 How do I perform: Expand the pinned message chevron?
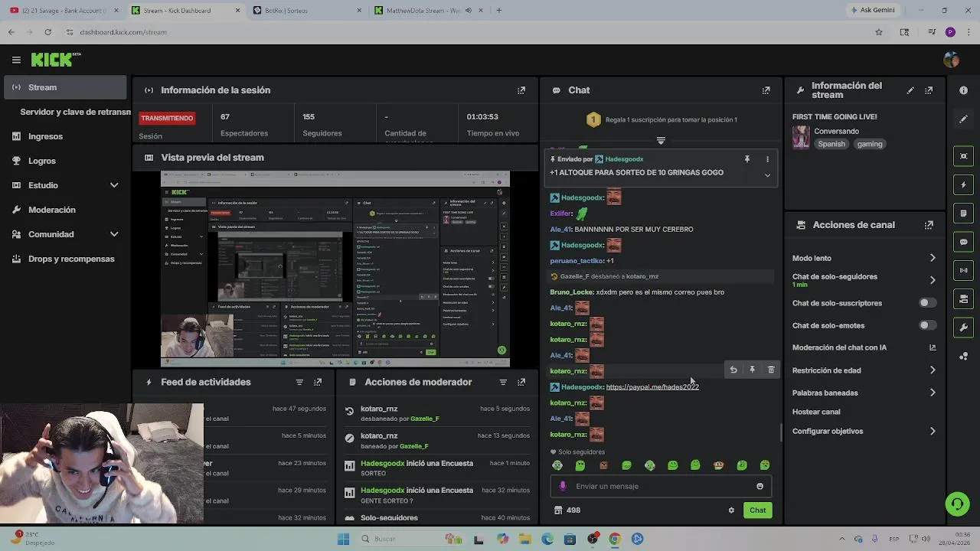click(767, 175)
